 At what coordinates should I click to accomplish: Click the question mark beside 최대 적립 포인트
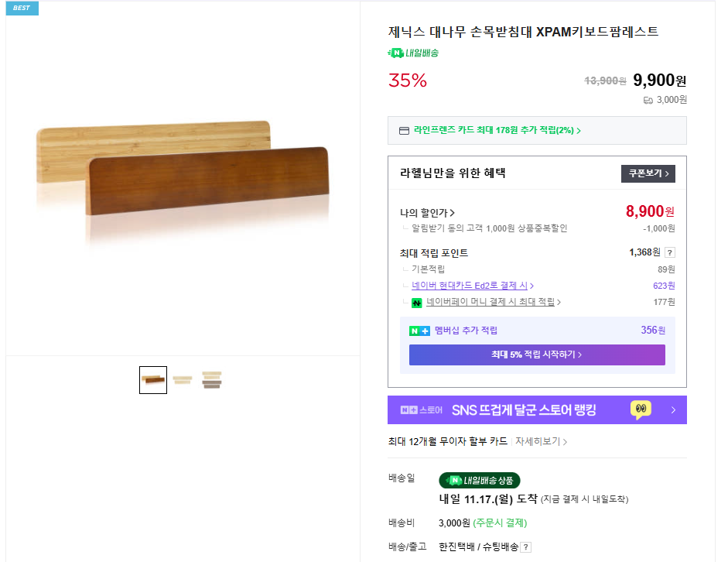pyautogui.click(x=670, y=252)
